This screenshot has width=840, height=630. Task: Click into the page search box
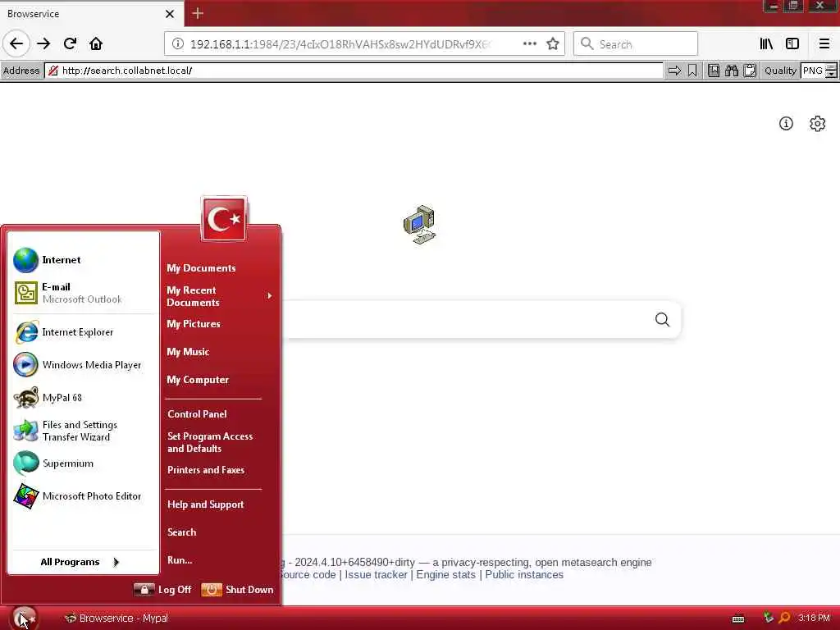tap(466, 320)
